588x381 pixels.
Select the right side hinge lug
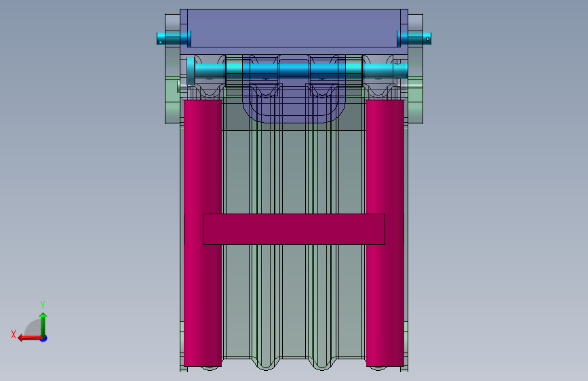416,69
